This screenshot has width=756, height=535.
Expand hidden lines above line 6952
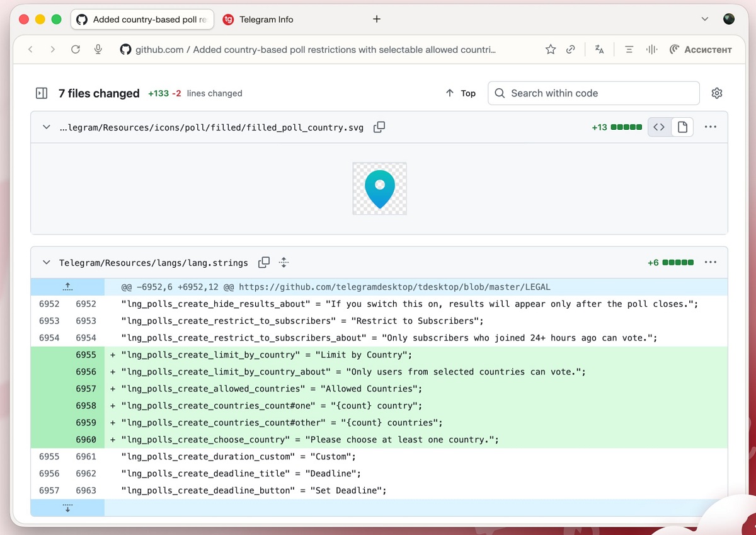click(67, 287)
